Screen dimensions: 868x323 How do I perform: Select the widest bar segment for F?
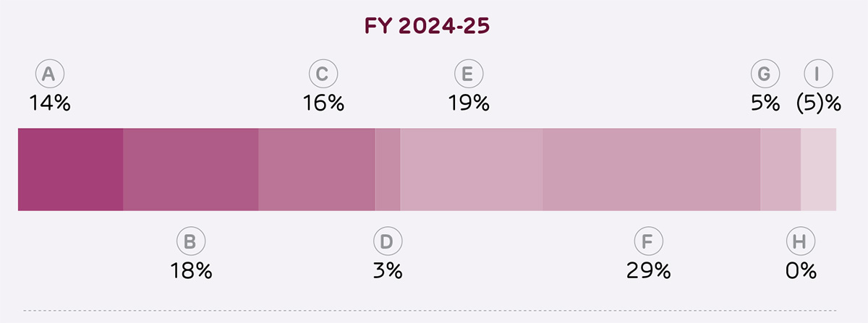pos(651,170)
